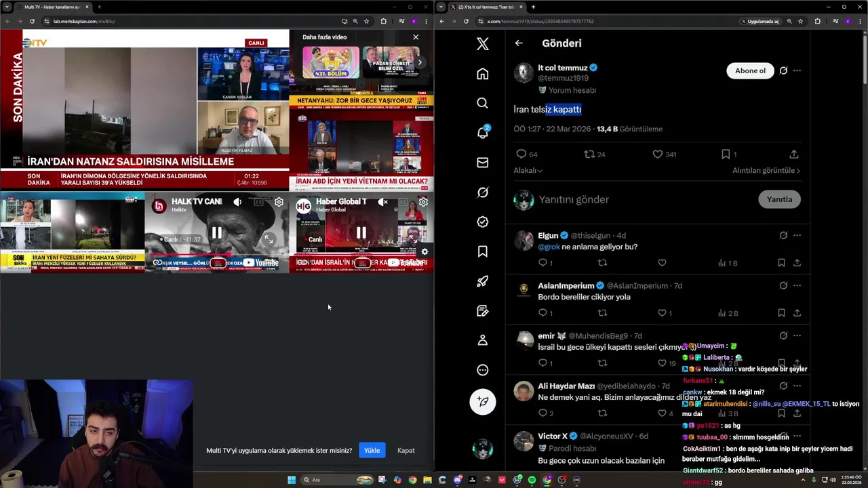
Task: Open X Explore search icon
Action: click(482, 103)
